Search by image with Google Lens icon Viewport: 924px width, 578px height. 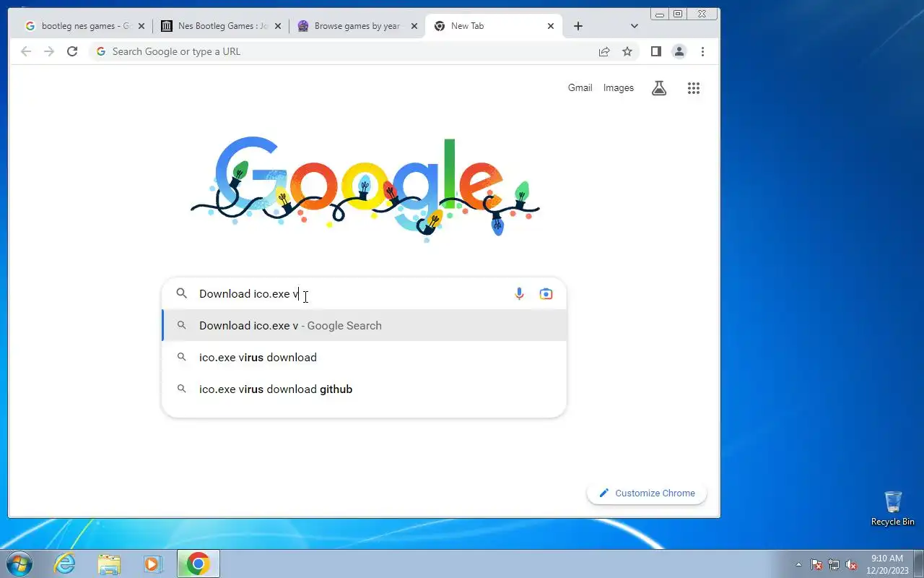[546, 293]
